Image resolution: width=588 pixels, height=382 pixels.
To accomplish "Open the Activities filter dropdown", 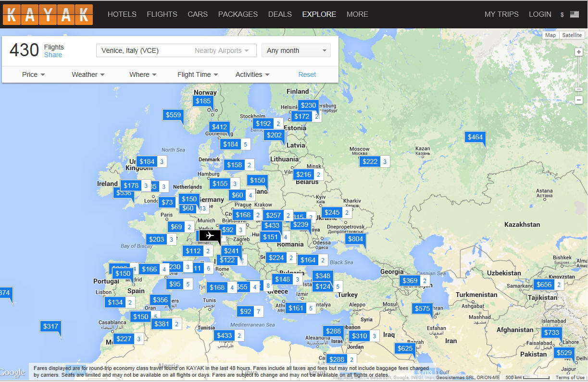I will click(252, 74).
